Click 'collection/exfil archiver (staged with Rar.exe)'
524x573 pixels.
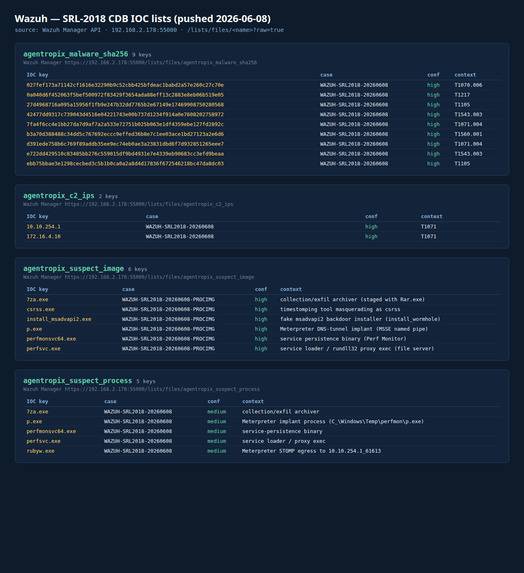pos(352,300)
